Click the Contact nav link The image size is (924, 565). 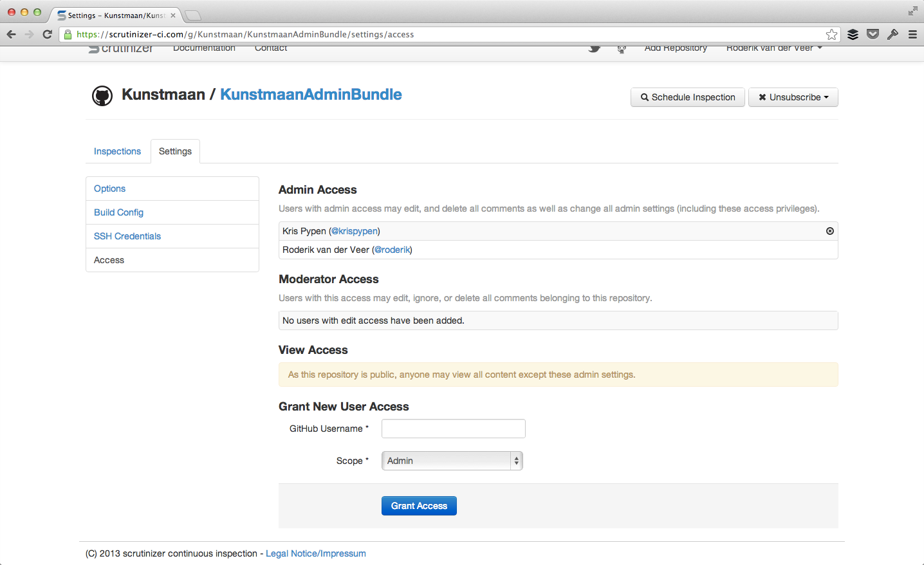pos(271,48)
